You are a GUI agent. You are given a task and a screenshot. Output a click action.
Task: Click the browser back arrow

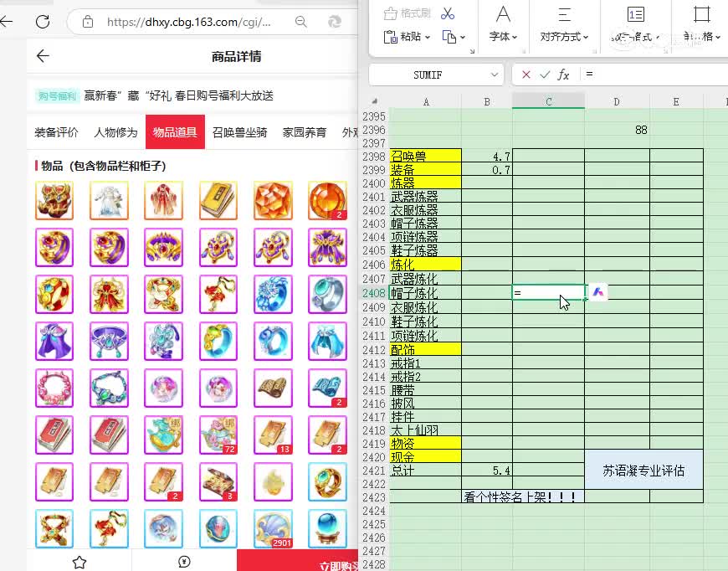(x=6, y=22)
